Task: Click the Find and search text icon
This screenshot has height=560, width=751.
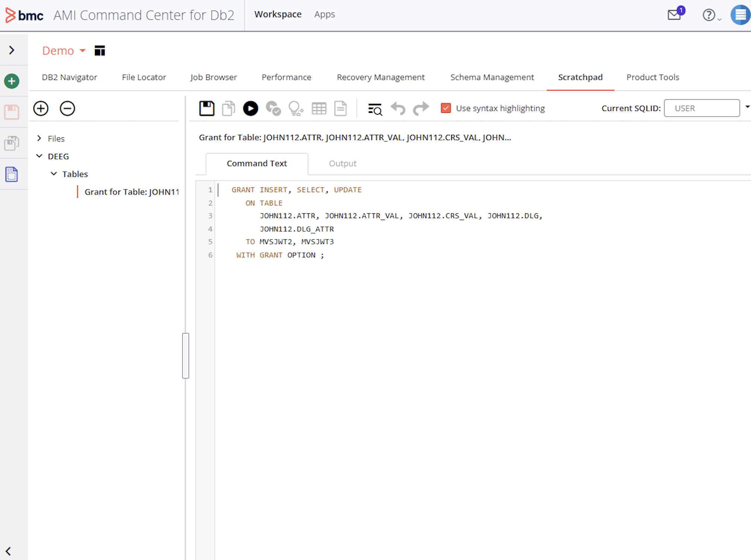Action: [375, 109]
